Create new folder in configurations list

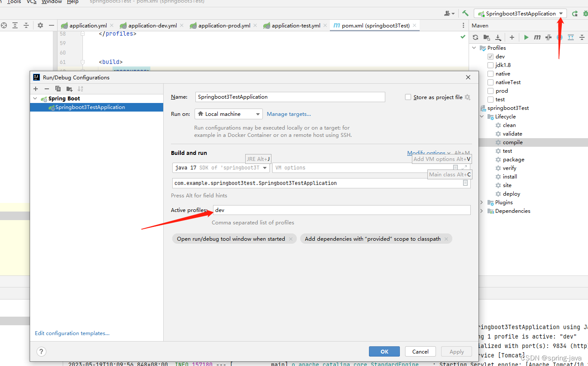point(69,89)
